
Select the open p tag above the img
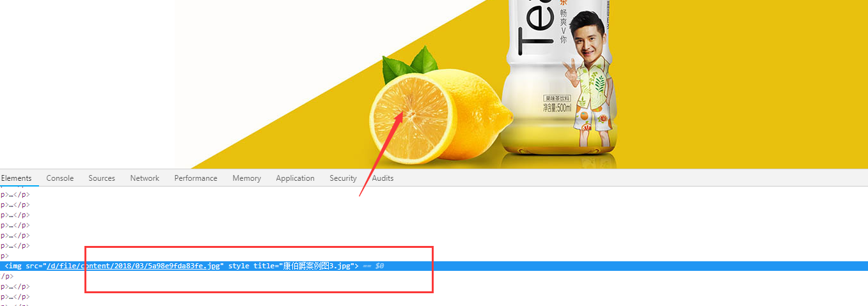coord(3,256)
